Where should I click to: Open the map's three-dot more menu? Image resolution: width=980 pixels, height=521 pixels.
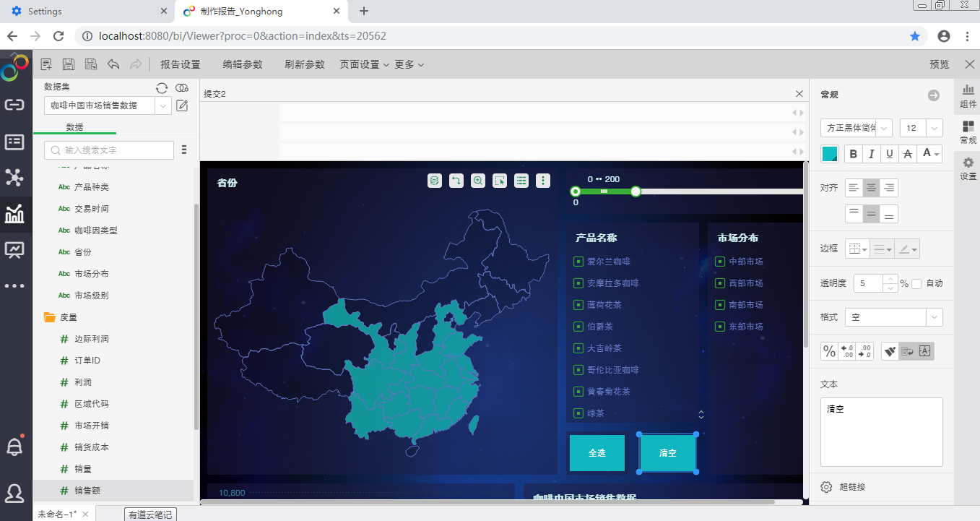pos(543,181)
